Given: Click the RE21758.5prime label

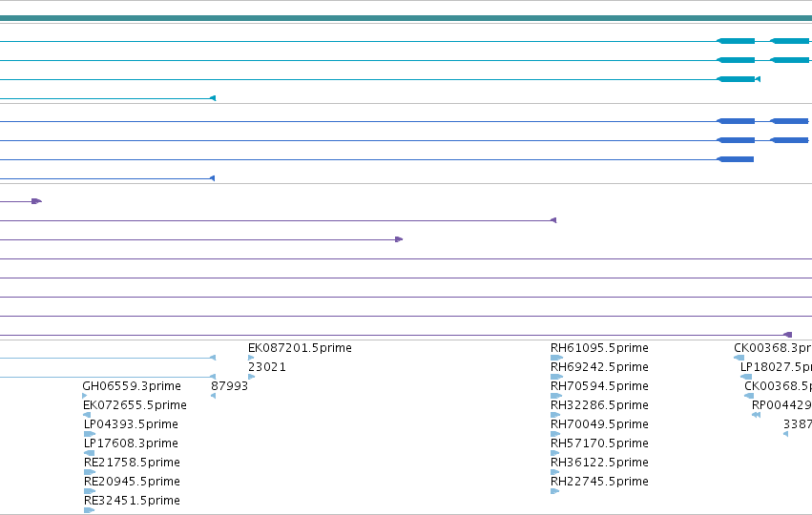Looking at the screenshot, I should (132, 463).
